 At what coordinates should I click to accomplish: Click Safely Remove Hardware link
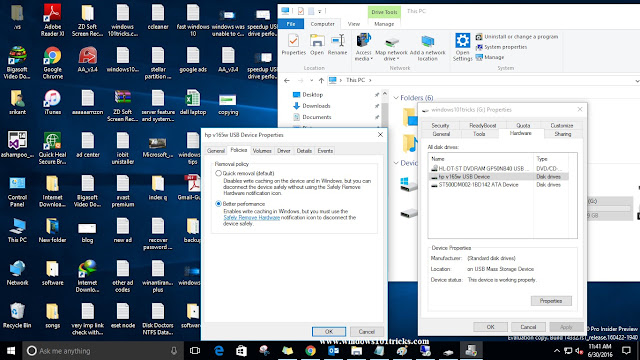[251, 218]
